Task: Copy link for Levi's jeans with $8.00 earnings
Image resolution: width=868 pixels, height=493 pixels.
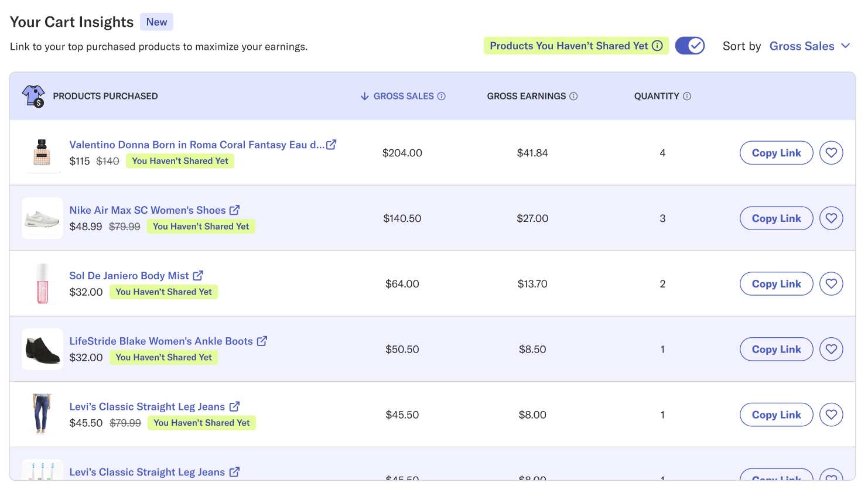Action: pos(776,415)
